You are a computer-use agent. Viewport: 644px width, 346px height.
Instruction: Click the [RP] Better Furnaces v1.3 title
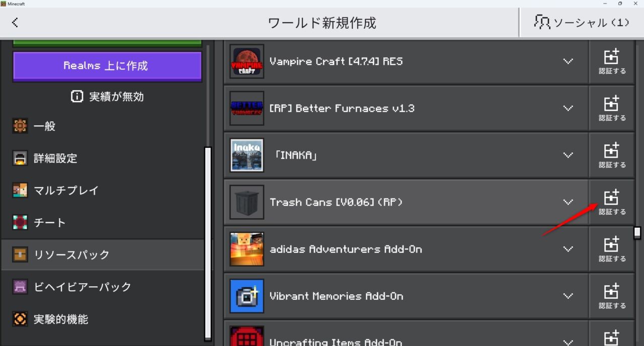click(x=342, y=108)
